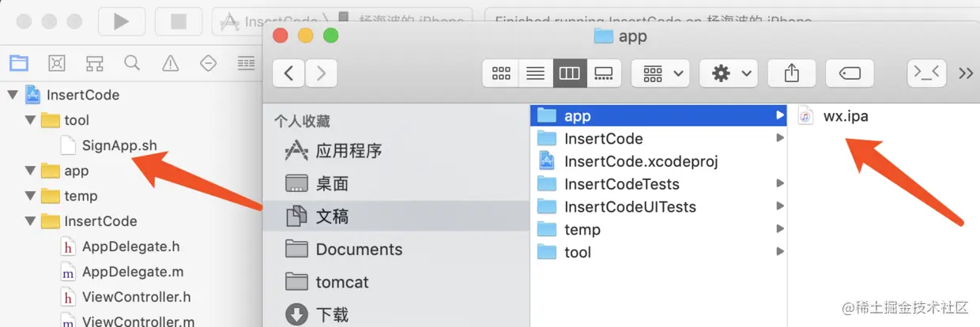Open Finder group-by arrangement dropdown
This screenshot has height=327, width=980.
[661, 73]
